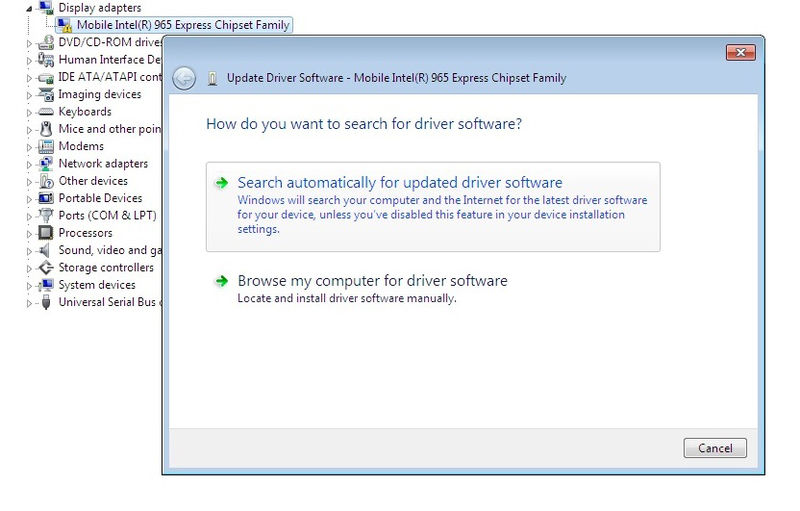Expand the Storage controllers node
This screenshot has width=800, height=511.
(29, 269)
